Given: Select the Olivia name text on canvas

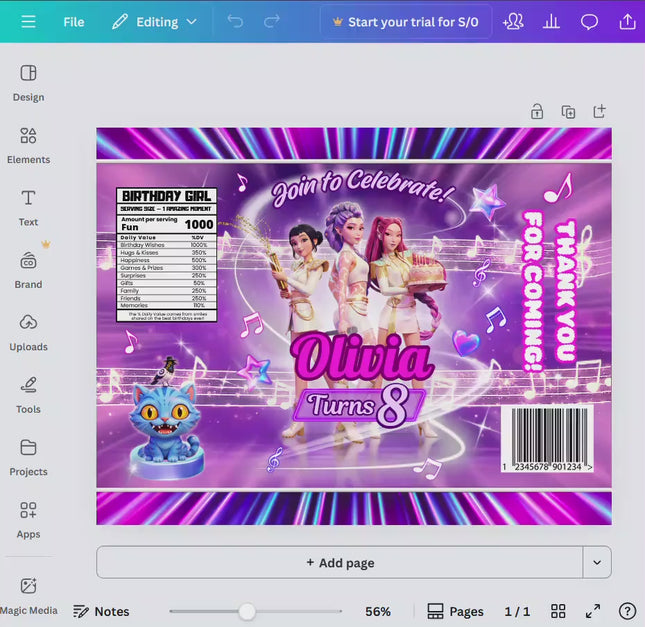Looking at the screenshot, I should coord(362,356).
